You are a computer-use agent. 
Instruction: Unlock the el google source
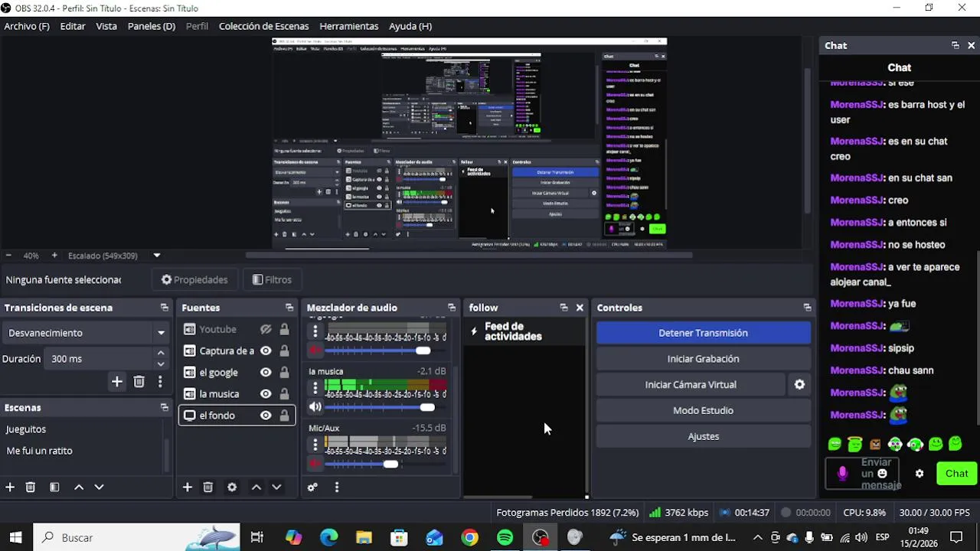(284, 372)
